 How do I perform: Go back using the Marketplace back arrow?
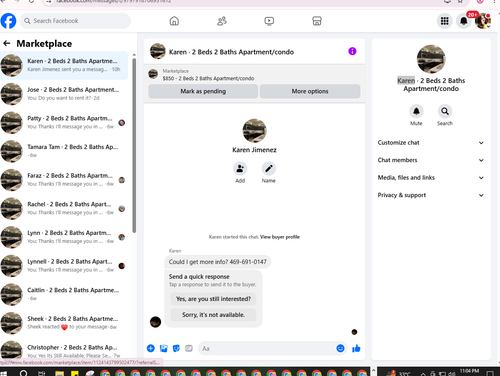pyautogui.click(x=7, y=43)
